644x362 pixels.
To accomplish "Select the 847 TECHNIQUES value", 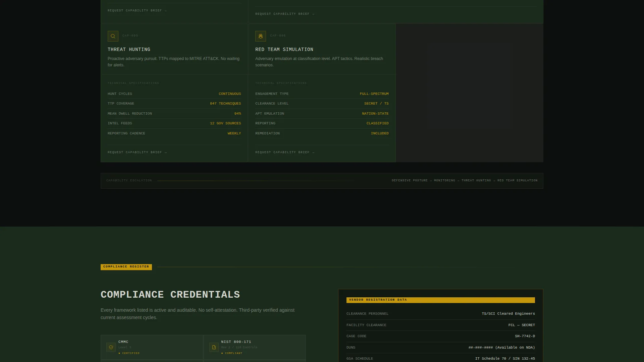I will coord(225,104).
